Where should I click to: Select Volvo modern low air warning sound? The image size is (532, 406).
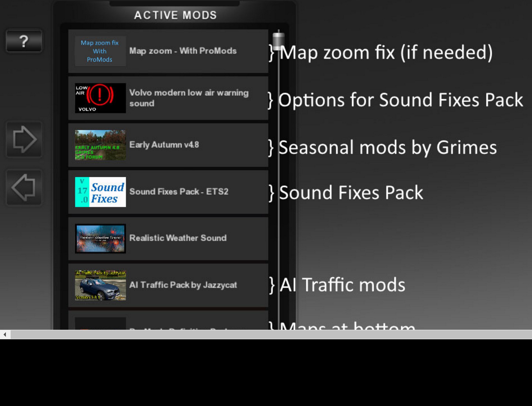[168, 98]
